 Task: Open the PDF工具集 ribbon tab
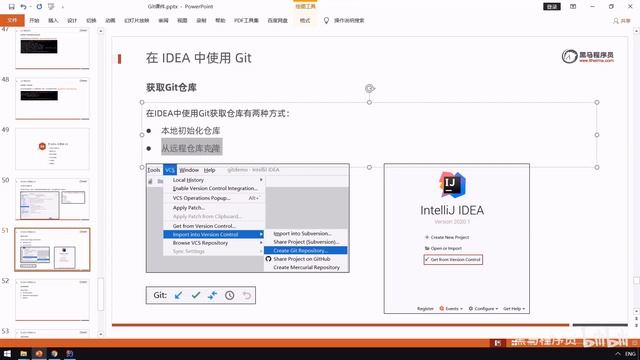[246, 20]
